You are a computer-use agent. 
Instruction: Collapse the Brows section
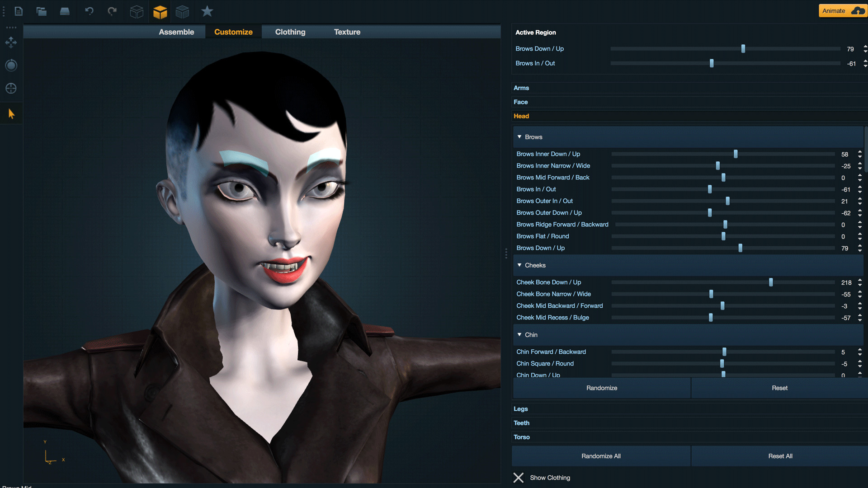point(519,136)
